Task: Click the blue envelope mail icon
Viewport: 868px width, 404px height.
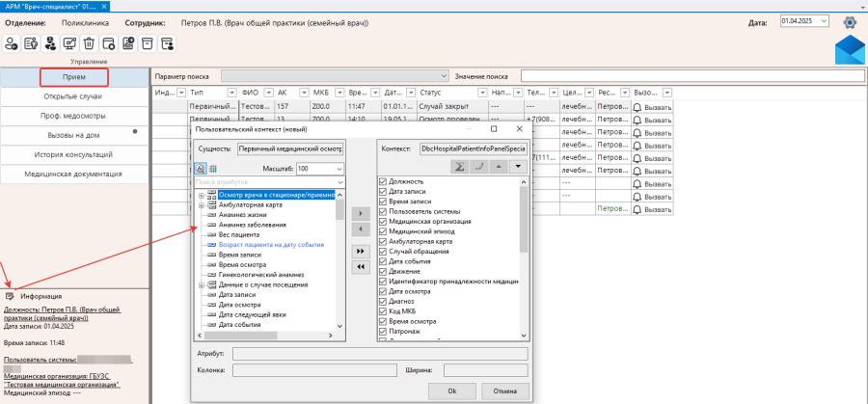Action: coord(850,50)
